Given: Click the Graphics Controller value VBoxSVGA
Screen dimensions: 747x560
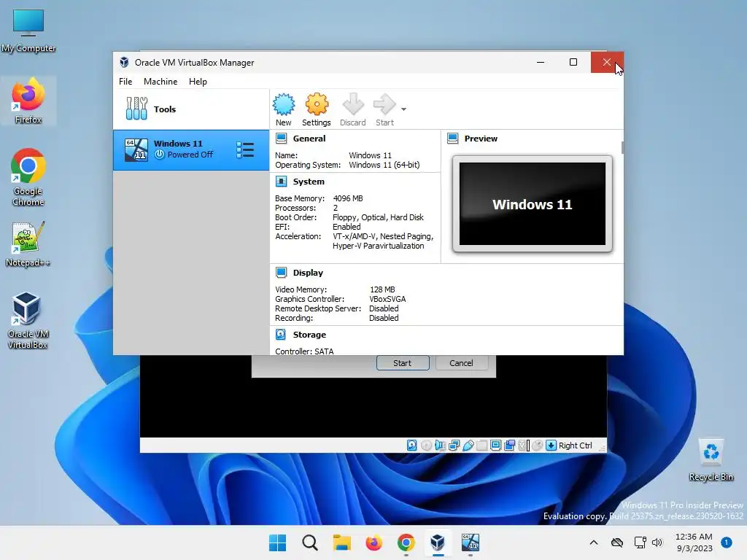Looking at the screenshot, I should point(387,299).
